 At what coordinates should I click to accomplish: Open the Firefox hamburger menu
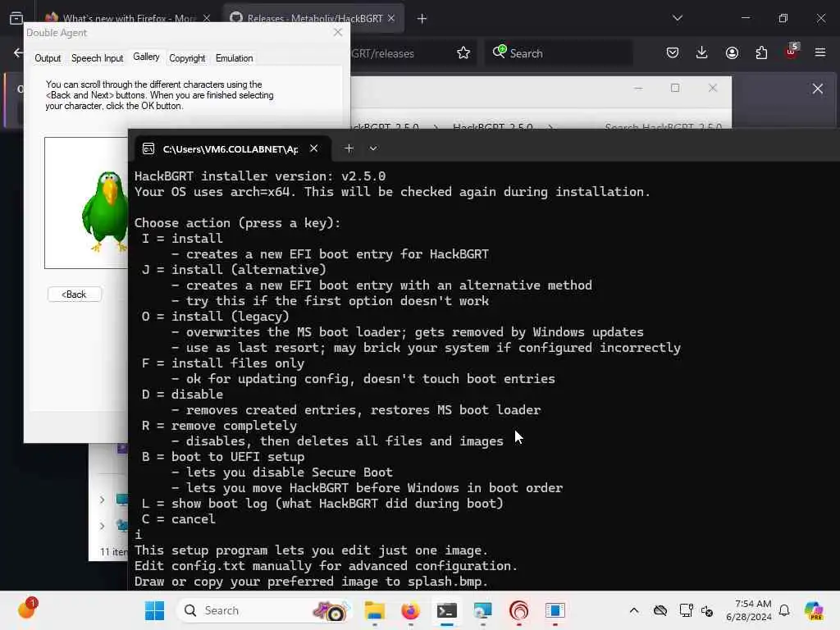tap(820, 53)
